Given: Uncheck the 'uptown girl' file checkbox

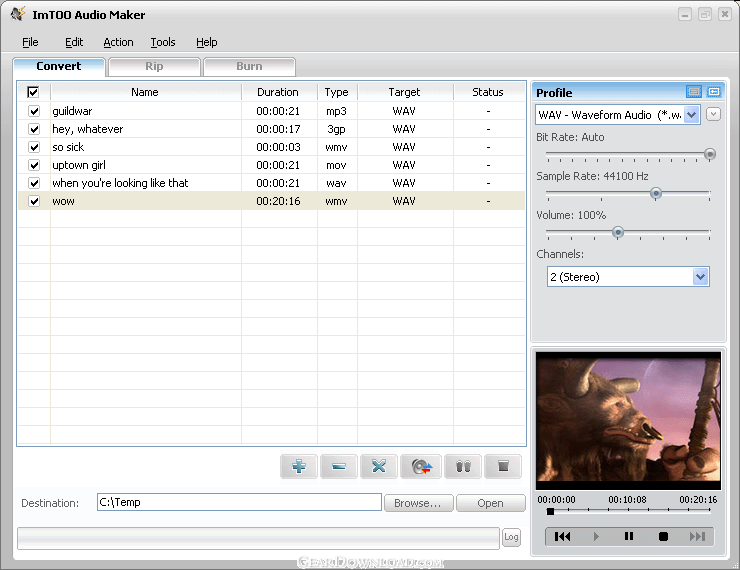Looking at the screenshot, I should tap(34, 165).
